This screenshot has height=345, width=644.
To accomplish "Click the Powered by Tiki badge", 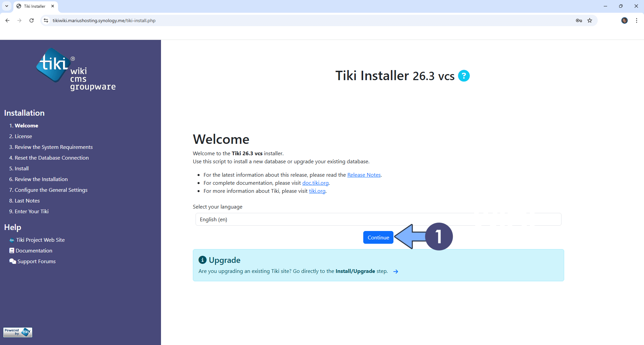I will point(17,332).
